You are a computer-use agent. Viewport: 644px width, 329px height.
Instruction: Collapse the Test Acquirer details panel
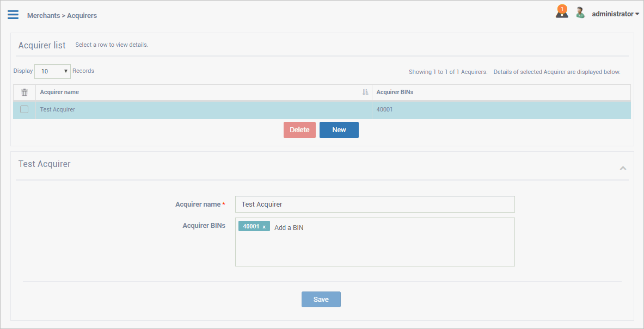click(x=623, y=169)
